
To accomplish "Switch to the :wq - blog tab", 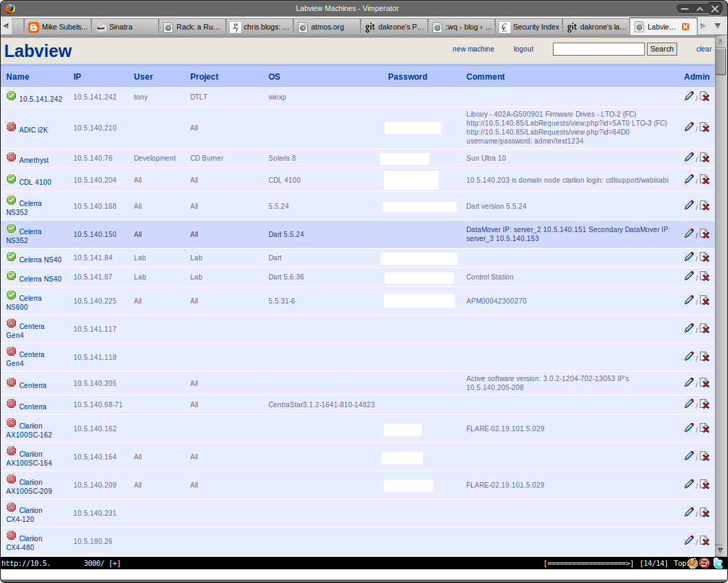I will [462, 27].
